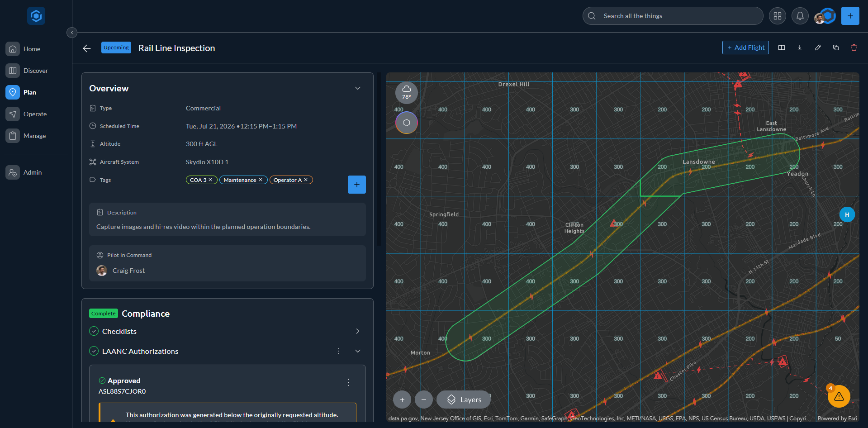Remove the Maintenance tag
Viewport: 868px width, 428px height.
pyautogui.click(x=261, y=180)
